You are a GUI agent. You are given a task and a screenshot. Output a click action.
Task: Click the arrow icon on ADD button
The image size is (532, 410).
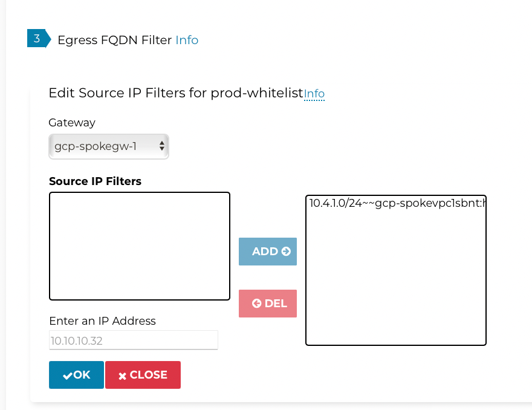(x=286, y=252)
